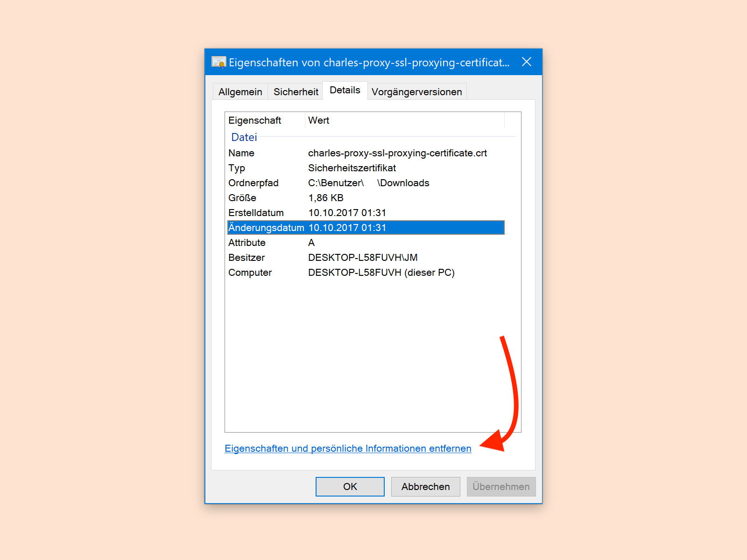Click the 1,86 KB size value

(326, 198)
